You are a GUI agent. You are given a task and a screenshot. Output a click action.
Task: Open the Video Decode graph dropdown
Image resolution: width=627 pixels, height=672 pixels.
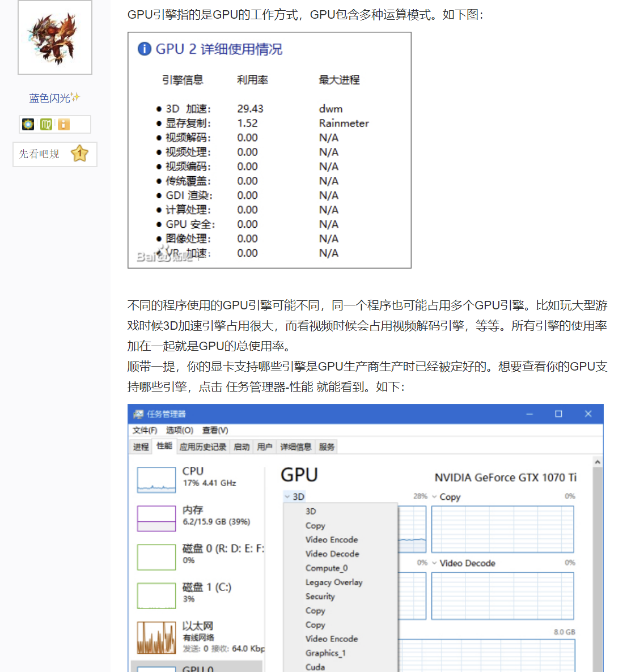[434, 563]
